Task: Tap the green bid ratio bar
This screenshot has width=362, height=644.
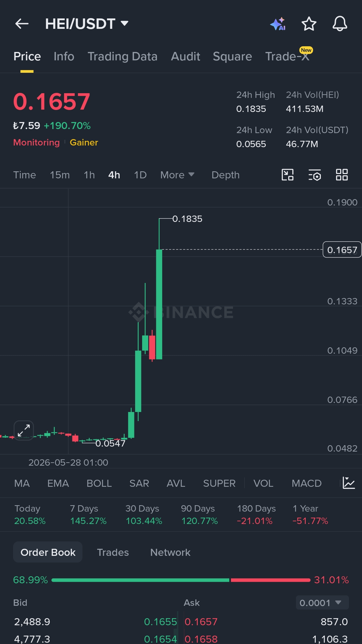Action: [x=140, y=580]
